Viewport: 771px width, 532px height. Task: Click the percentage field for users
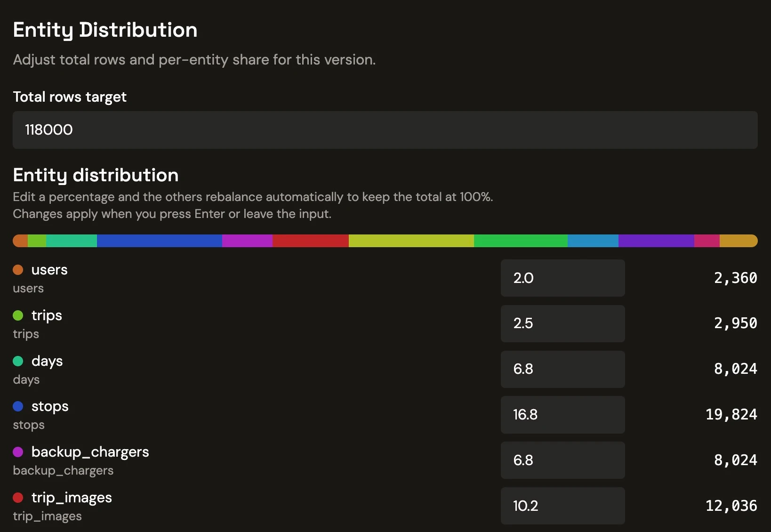tap(562, 278)
